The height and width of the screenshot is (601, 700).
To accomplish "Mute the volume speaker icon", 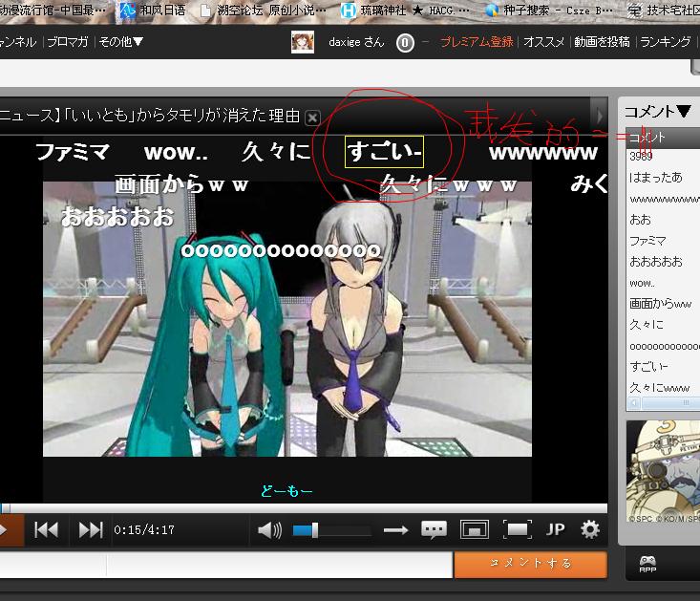I will click(x=269, y=530).
